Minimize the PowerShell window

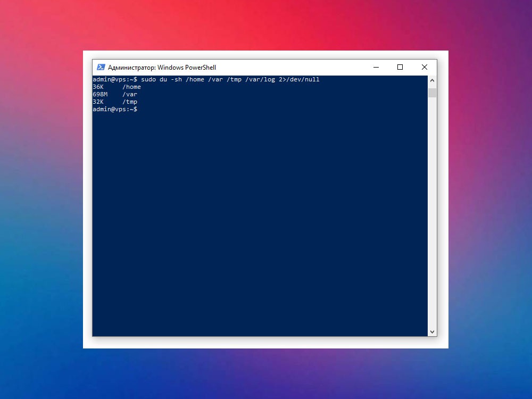coord(376,67)
